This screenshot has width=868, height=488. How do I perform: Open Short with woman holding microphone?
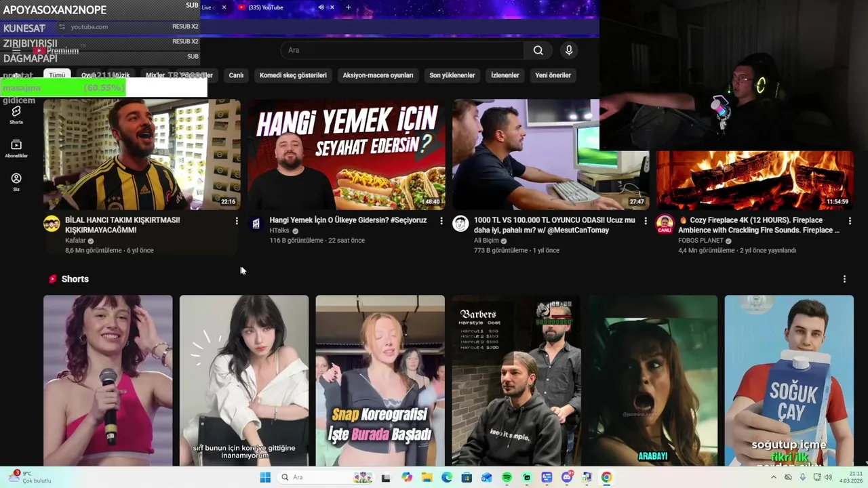108,380
